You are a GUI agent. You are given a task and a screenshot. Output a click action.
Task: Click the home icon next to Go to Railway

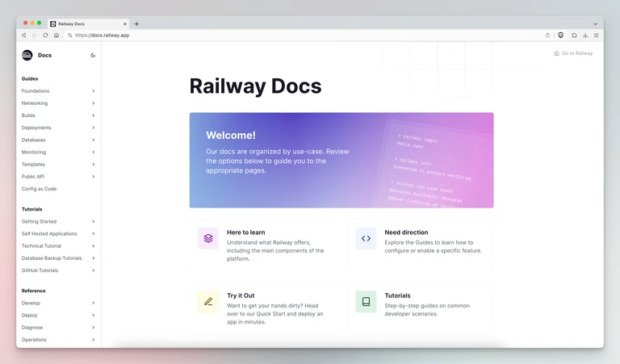[x=556, y=53]
